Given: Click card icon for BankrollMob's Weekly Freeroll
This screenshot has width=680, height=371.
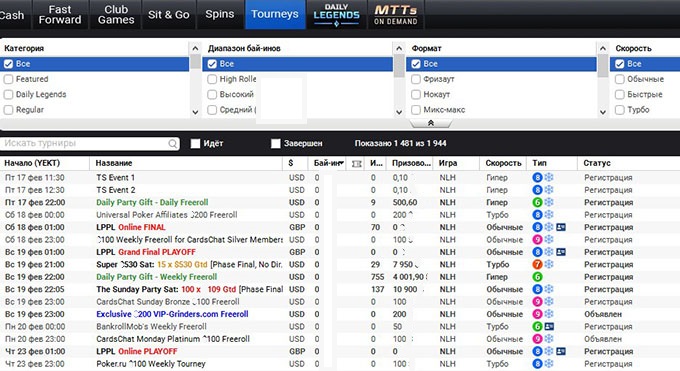Looking at the screenshot, I should [549, 327].
